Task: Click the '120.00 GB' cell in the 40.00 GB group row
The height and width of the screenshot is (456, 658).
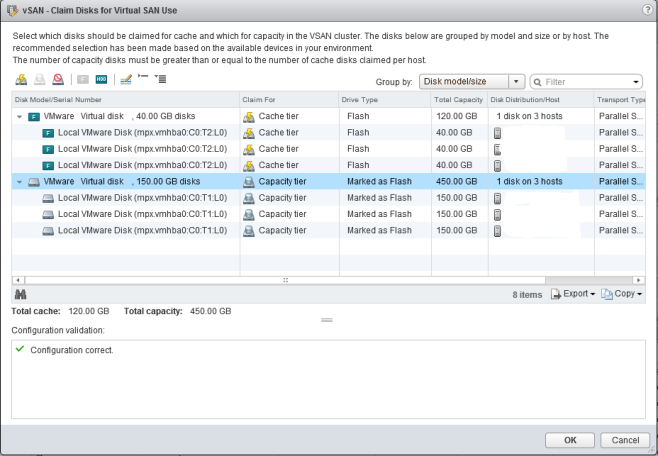Action: (457, 116)
